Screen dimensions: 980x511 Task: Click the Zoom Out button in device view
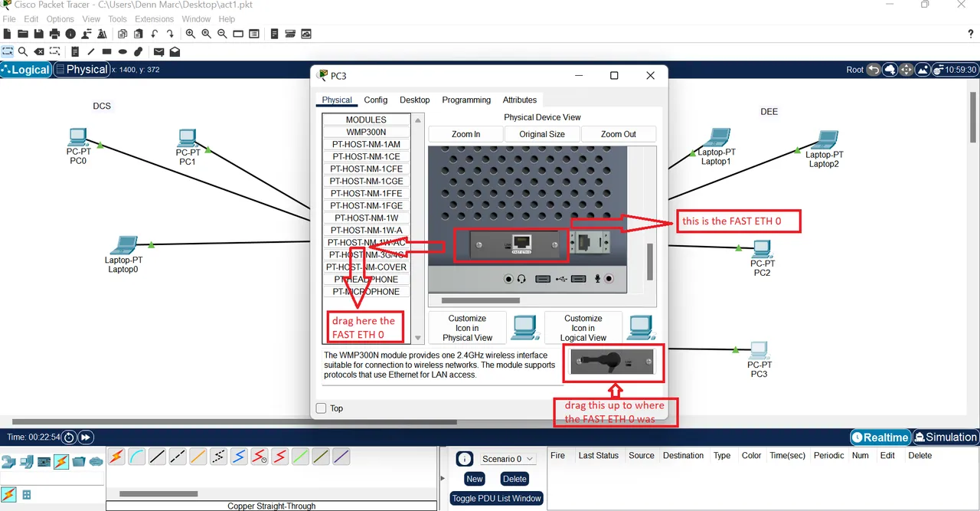click(x=619, y=134)
